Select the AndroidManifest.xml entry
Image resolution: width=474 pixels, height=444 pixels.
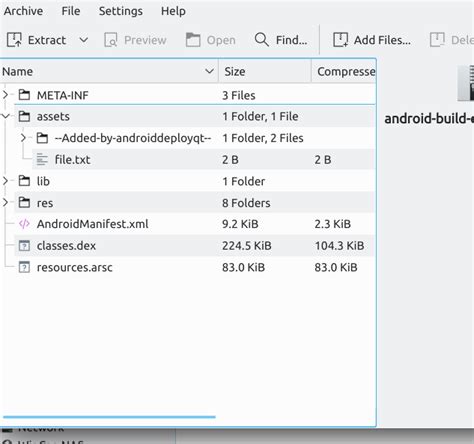[x=92, y=224]
